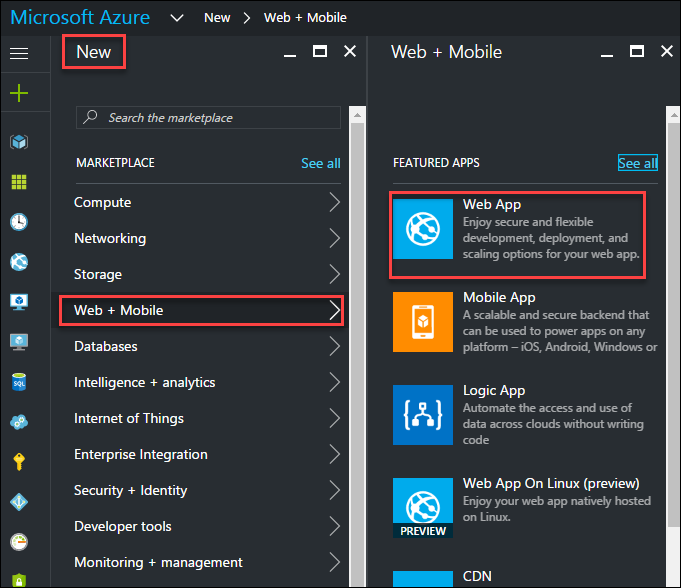681x588 pixels.
Task: Click Web App On Linux preview icon
Action: (423, 508)
